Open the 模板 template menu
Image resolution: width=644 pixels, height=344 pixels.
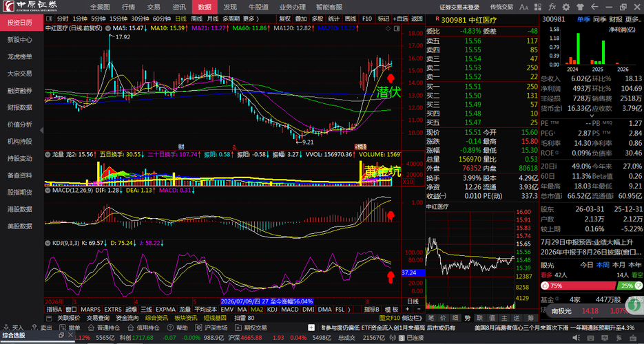pos(392,309)
